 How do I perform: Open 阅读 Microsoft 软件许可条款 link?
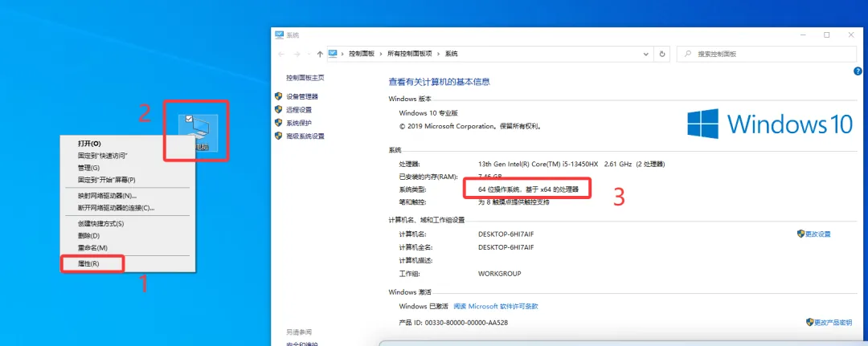tap(496, 306)
